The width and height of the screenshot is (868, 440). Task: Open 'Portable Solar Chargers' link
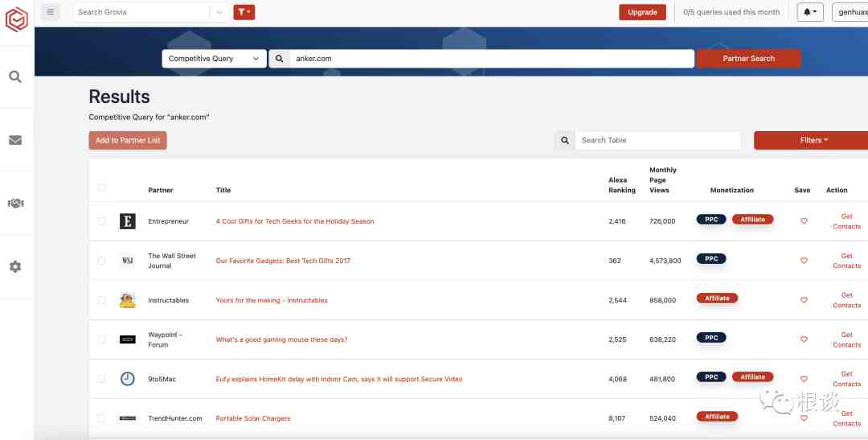click(x=253, y=418)
